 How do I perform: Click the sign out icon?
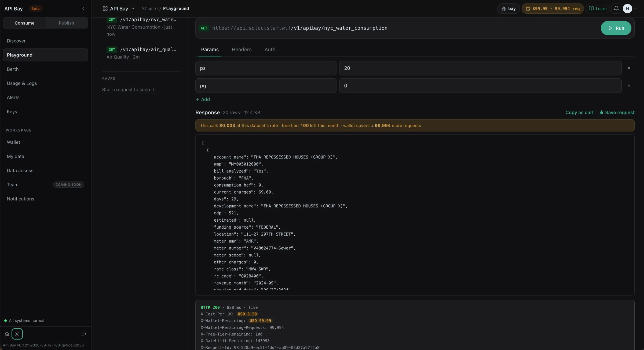click(x=84, y=334)
